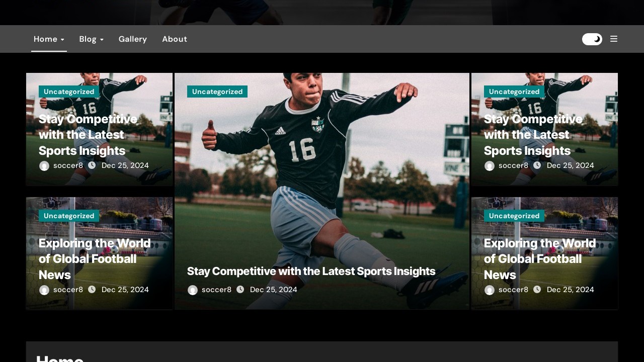This screenshot has width=644, height=362.
Task: Open the Gallery menu item
Action: click(133, 39)
